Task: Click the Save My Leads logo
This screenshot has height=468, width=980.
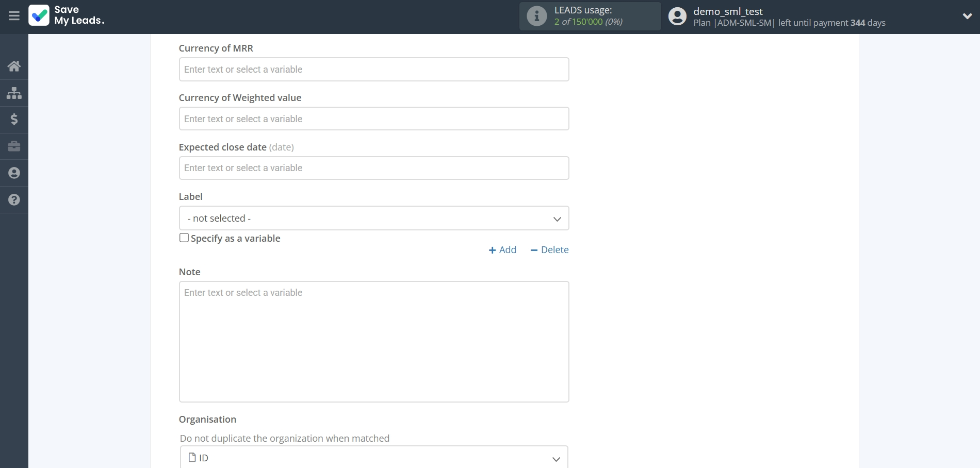Action: coord(67,15)
